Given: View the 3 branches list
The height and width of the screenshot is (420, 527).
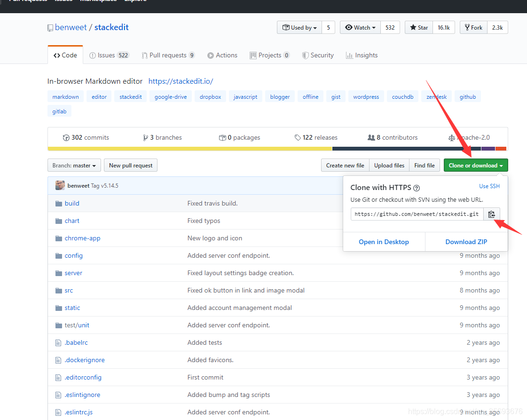Looking at the screenshot, I should click(x=162, y=137).
